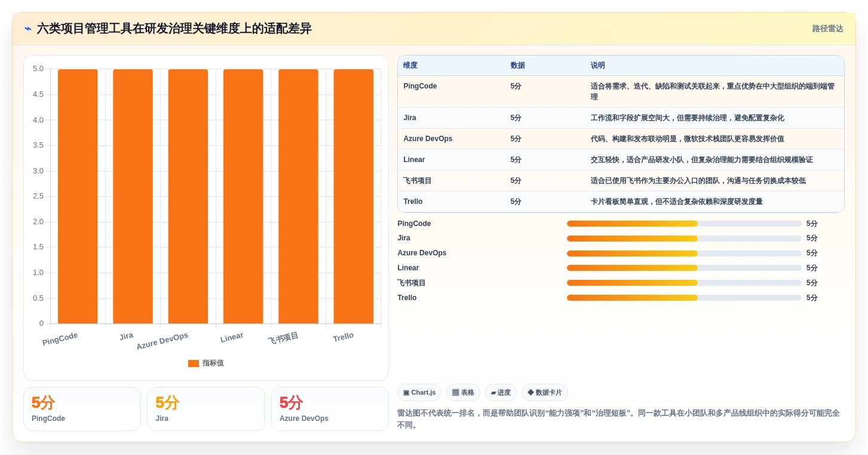
Task: Click the Azure DevOps chart bar
Action: click(x=188, y=196)
